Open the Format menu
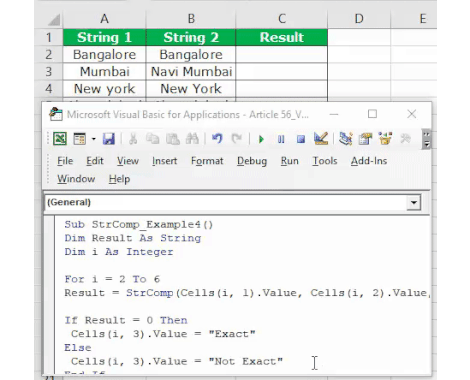 (x=207, y=161)
